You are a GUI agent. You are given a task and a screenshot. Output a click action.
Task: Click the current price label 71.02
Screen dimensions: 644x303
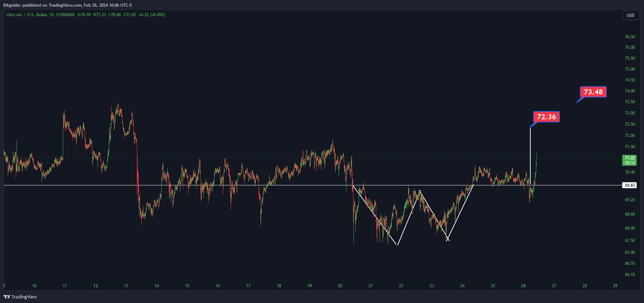630,160
